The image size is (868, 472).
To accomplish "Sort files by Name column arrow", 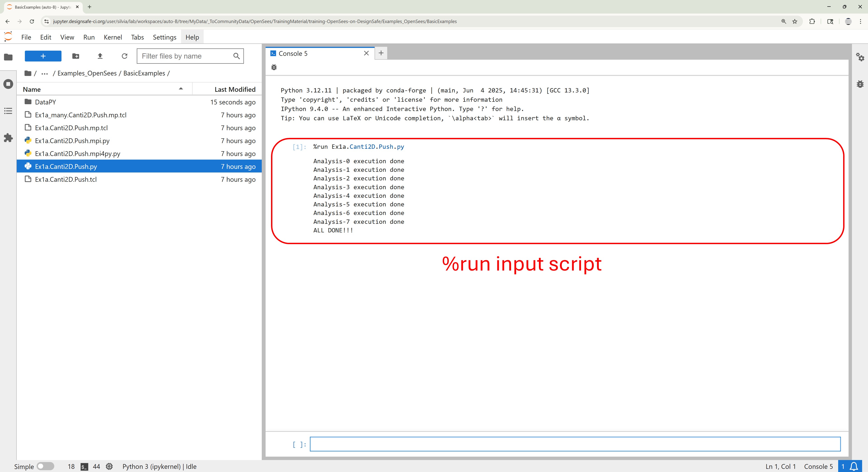I will [x=181, y=89].
